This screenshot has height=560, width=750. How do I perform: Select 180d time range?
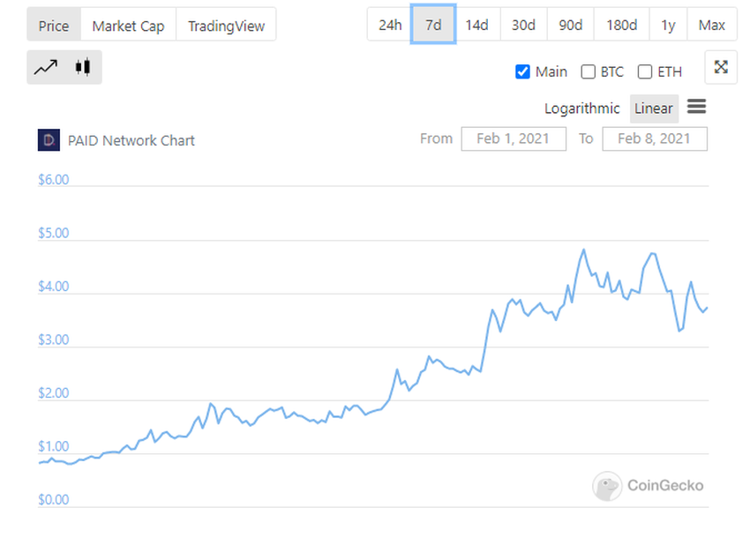[x=622, y=25]
